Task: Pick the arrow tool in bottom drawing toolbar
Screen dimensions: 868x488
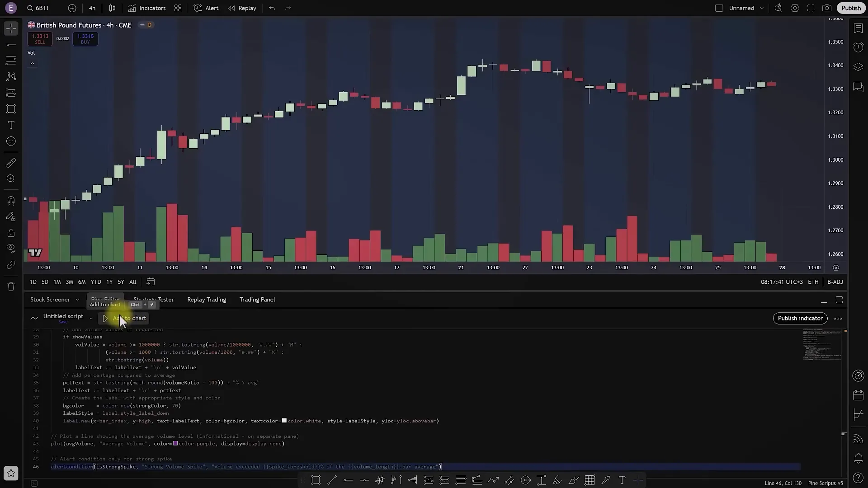Action: click(606, 480)
